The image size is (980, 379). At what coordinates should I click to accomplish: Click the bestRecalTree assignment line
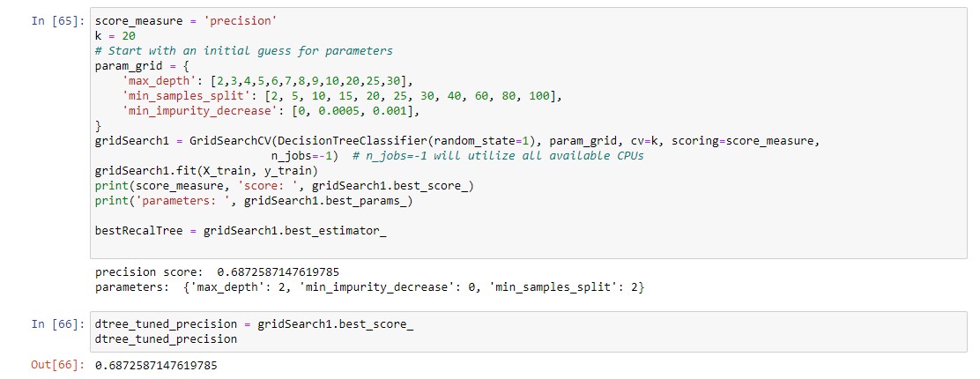click(241, 231)
